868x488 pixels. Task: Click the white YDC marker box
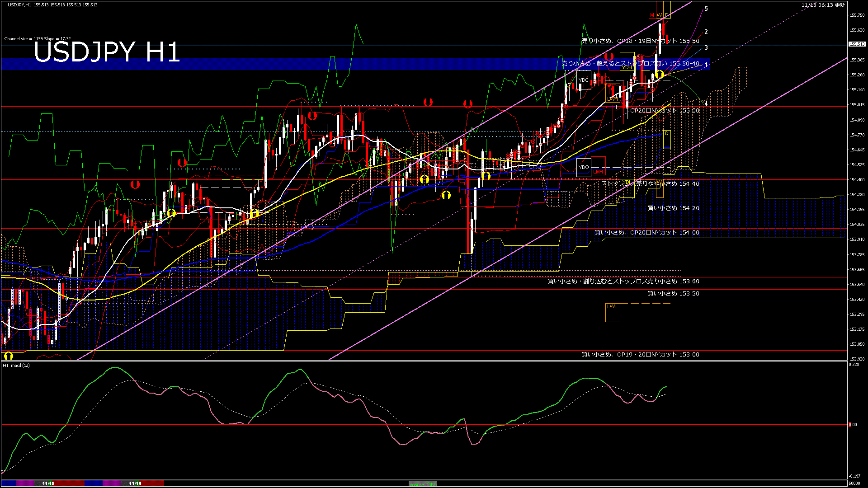[584, 80]
